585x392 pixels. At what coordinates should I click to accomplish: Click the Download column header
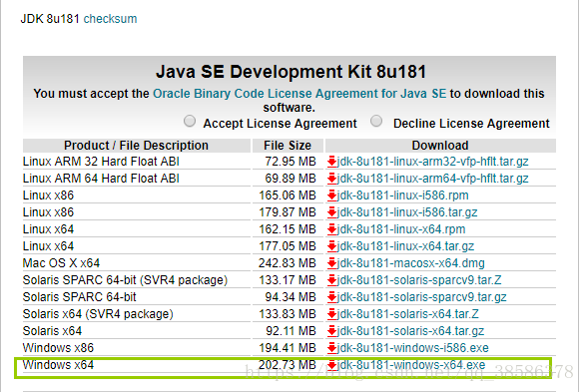440,146
